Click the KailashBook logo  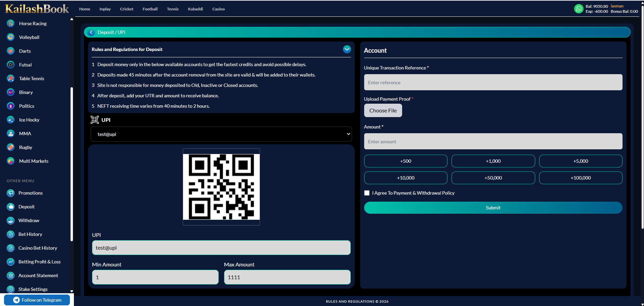[x=37, y=9]
